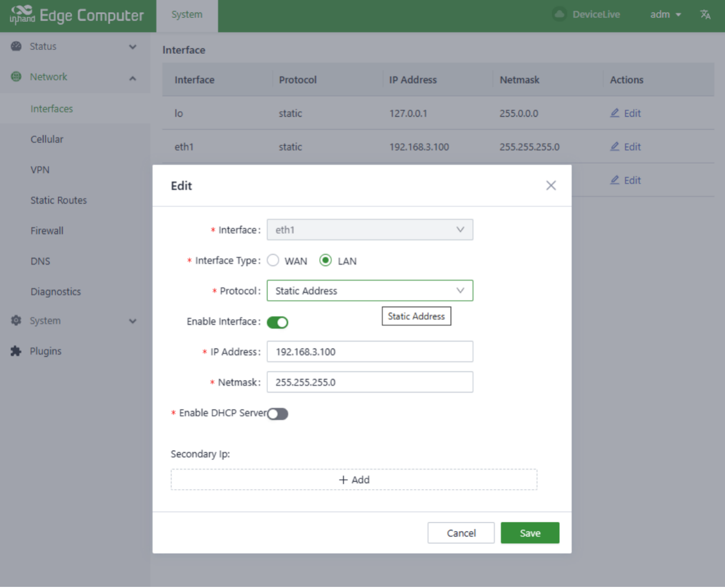Click the Netmask input field
The height and width of the screenshot is (588, 725).
(370, 383)
